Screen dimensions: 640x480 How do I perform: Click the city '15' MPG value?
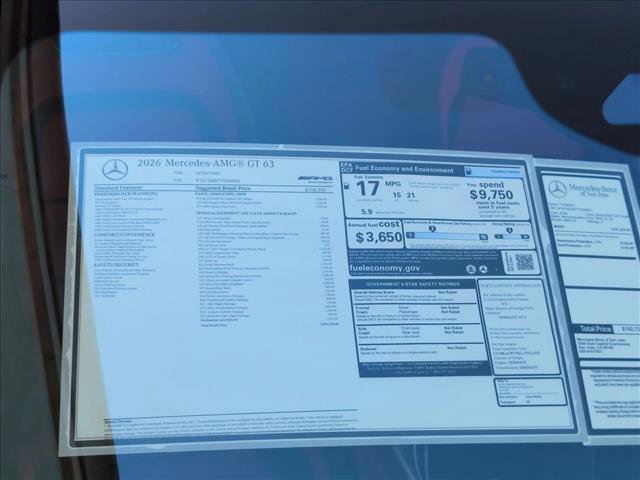(x=396, y=195)
